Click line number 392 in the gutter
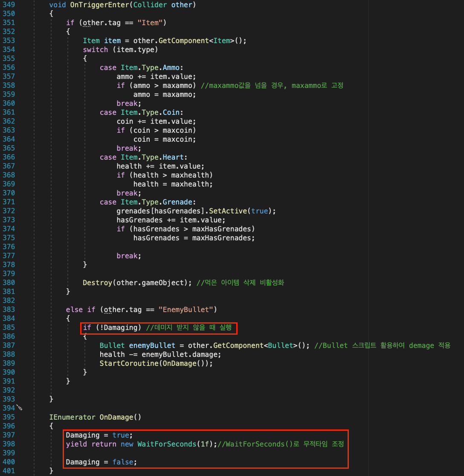Image resolution: width=464 pixels, height=476 pixels. pos(9,390)
